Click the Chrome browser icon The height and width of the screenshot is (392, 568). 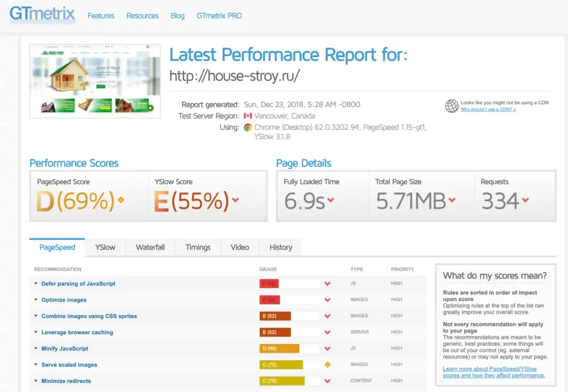tap(248, 128)
